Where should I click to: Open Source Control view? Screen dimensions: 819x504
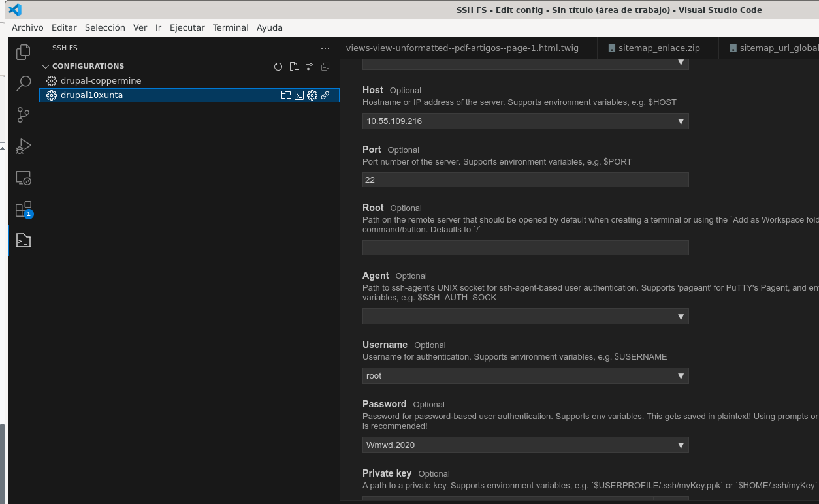(24, 115)
